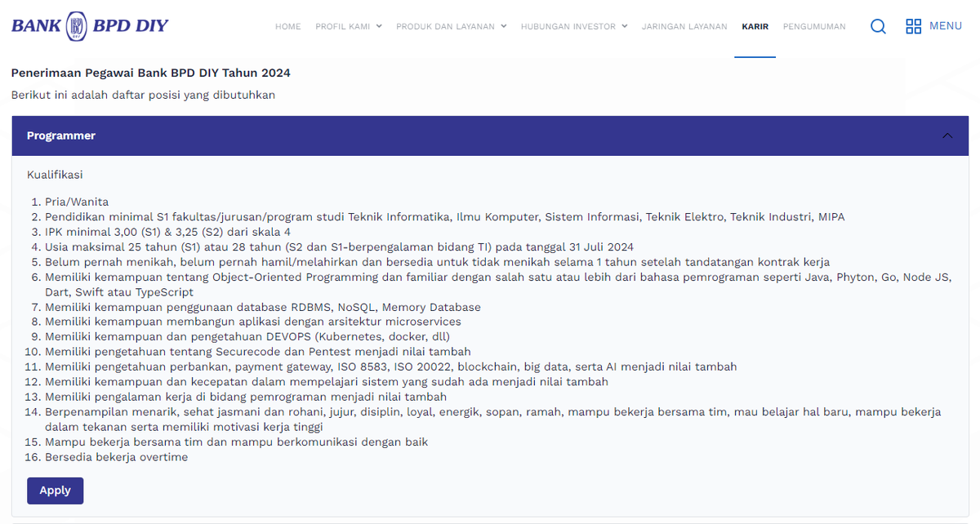Screen dimensions: 980x524
Task: Open the Jaringan Layanan menu item
Action: [x=684, y=27]
